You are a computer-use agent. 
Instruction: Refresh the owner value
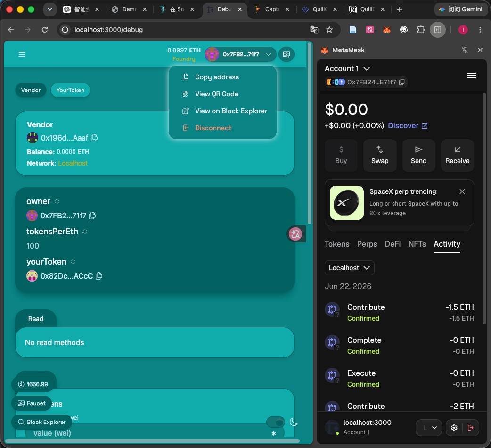57,201
